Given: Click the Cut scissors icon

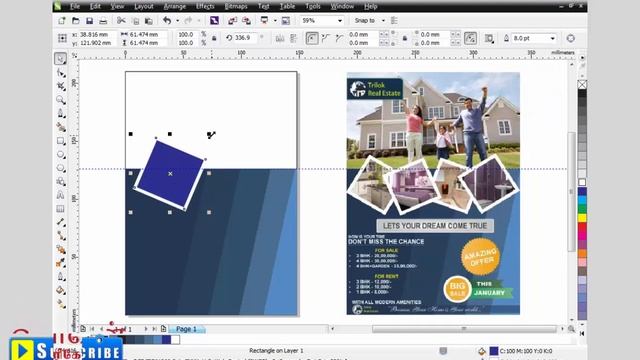Looking at the screenshot, I should (121, 20).
